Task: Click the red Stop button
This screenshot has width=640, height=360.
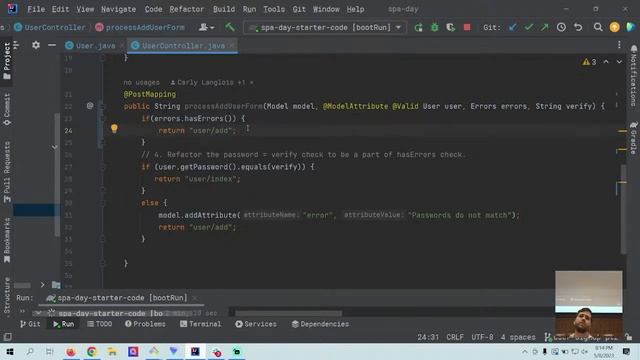Action: click(467, 27)
